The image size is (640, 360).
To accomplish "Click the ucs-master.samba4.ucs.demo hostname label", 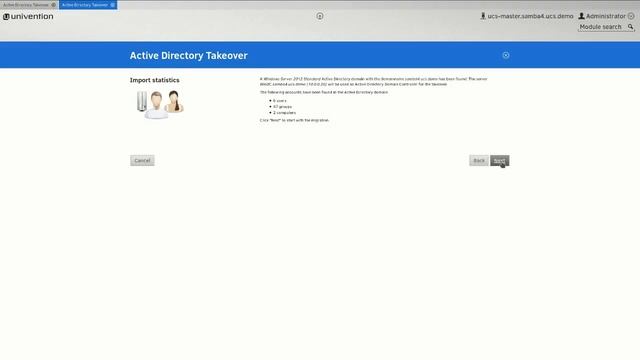I will click(530, 16).
